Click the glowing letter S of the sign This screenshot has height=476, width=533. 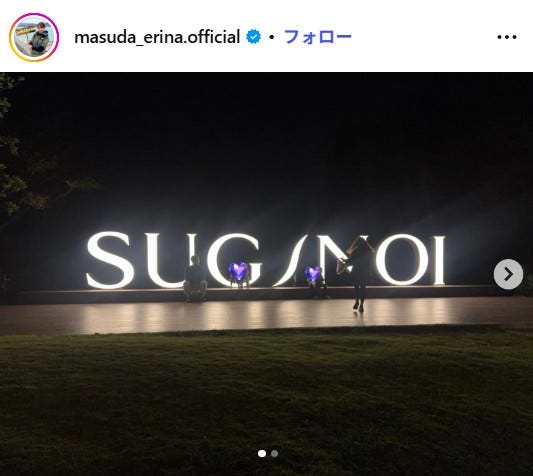[x=110, y=260]
